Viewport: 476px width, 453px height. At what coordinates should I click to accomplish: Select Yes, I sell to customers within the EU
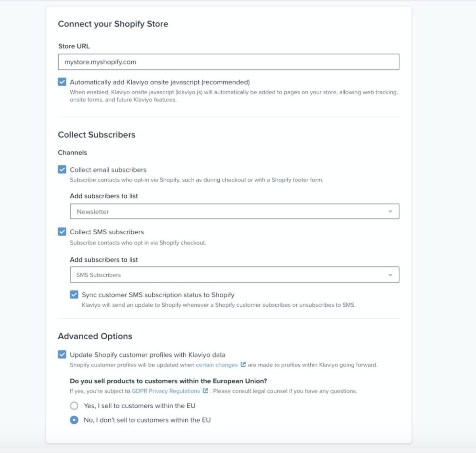pos(74,406)
